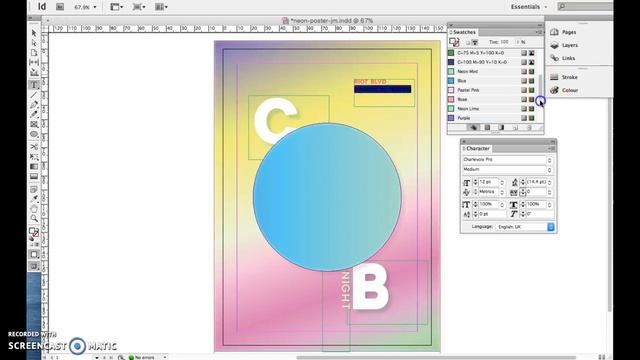Click the toolbox fill and stroke indicator

(x=33, y=233)
